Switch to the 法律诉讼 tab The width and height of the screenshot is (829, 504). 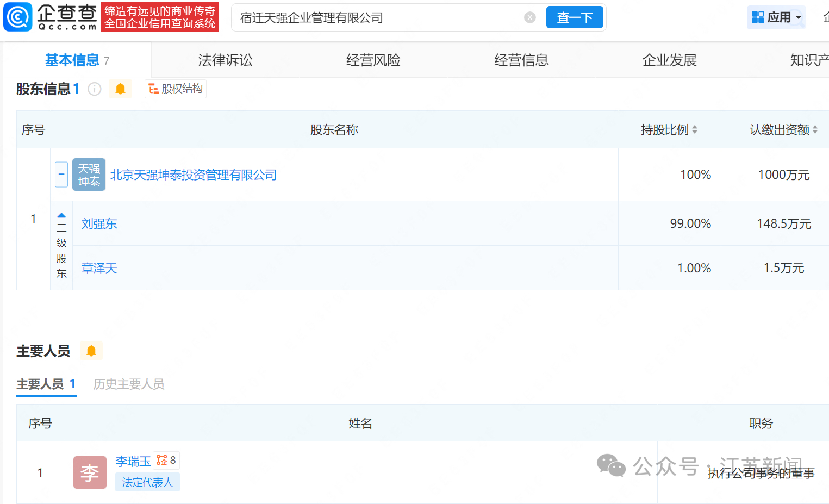225,60
